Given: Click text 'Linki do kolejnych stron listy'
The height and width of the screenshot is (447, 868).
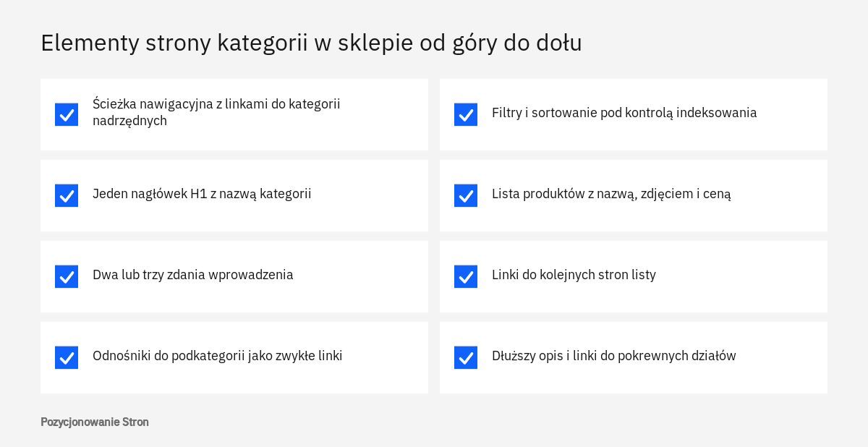Looking at the screenshot, I should 574,275.
